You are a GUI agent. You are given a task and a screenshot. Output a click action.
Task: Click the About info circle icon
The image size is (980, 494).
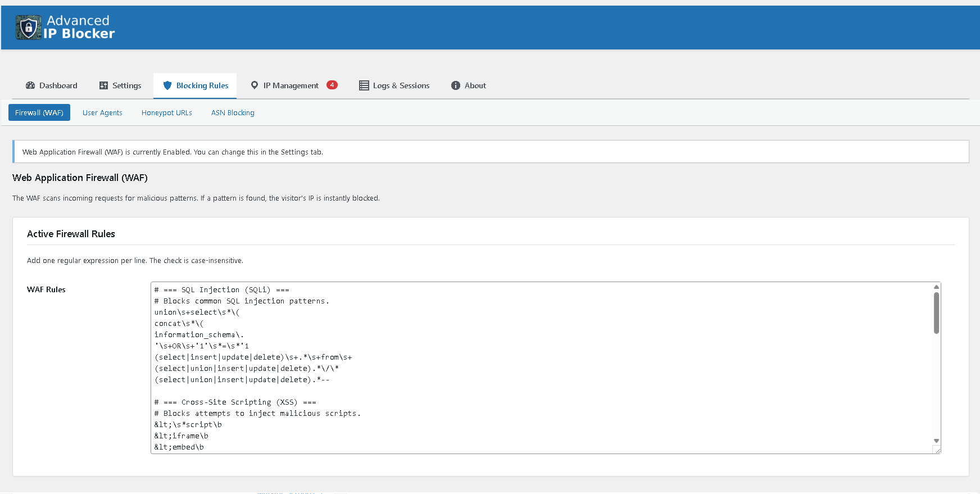455,85
